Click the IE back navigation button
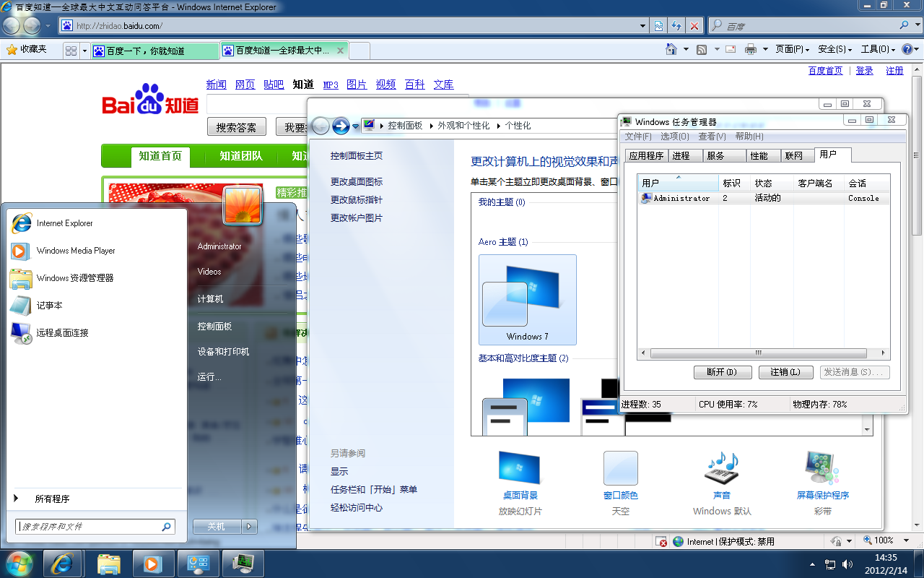Viewport: 924px width, 578px height. (12, 26)
